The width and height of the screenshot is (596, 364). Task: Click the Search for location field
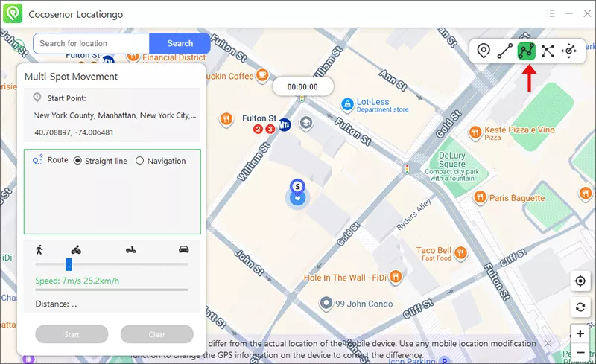click(91, 43)
